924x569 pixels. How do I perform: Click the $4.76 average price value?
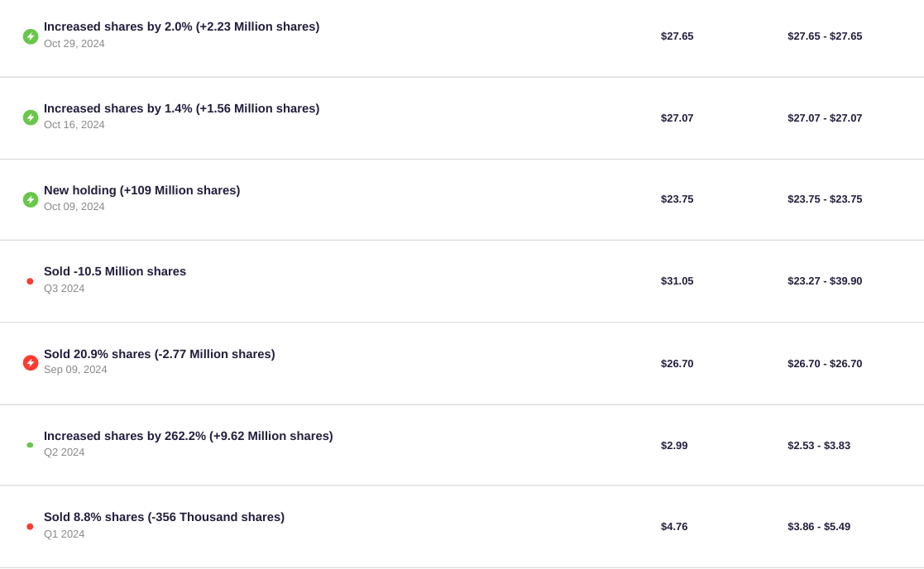[674, 527]
